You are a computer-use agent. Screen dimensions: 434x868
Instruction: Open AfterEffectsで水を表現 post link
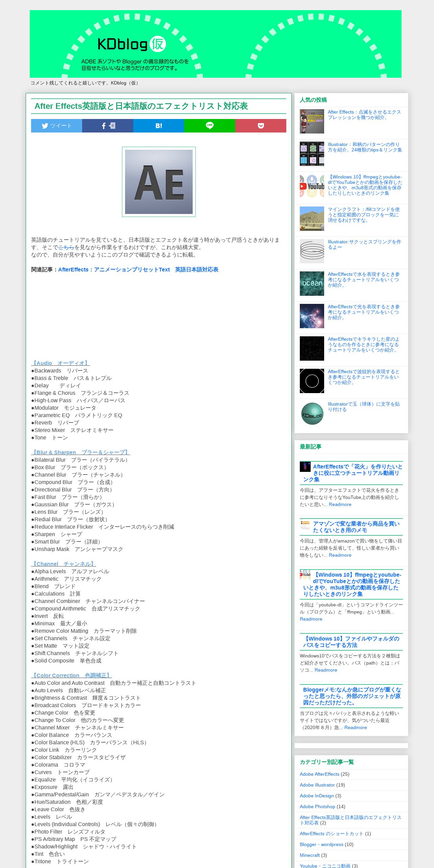pos(364,280)
